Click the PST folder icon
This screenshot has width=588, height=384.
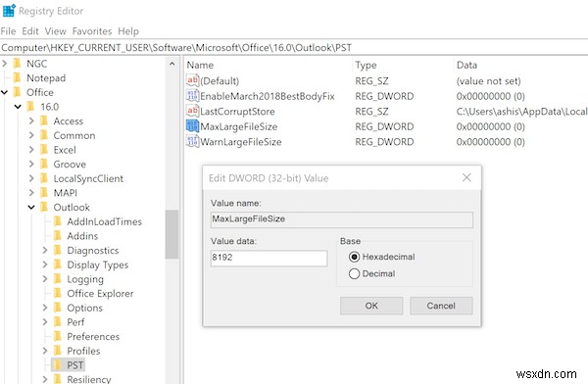58,364
